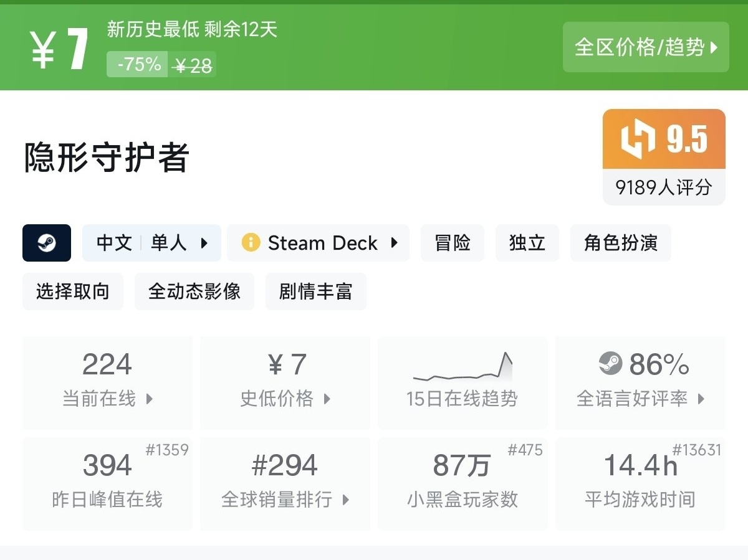The image size is (748, 560).
Task: Select the 选择取向 tag
Action: click(73, 292)
